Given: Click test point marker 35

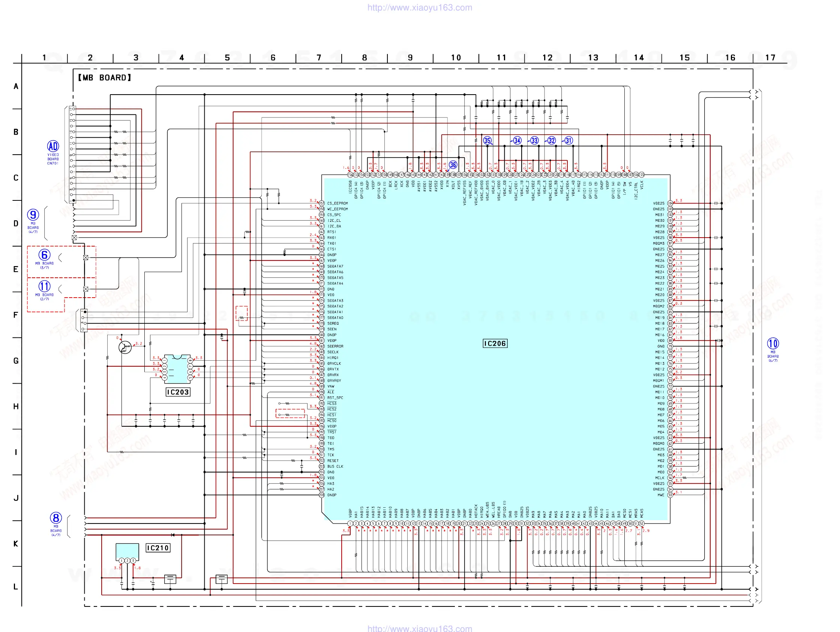Looking at the screenshot, I should click(x=487, y=141).
